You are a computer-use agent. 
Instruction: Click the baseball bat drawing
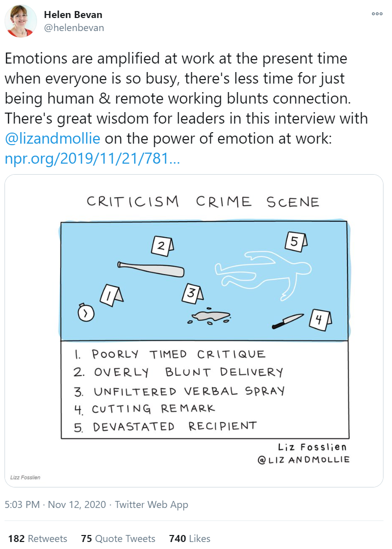151,269
